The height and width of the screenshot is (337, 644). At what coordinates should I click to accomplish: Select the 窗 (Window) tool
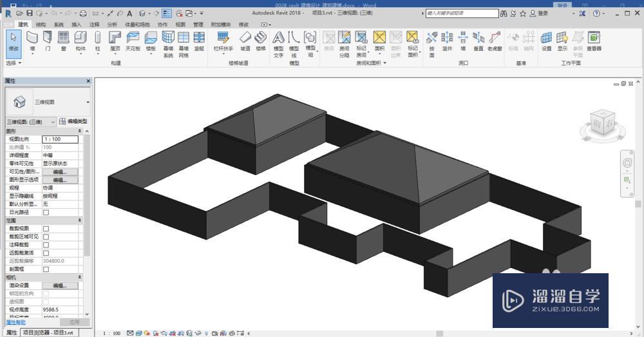(63, 41)
